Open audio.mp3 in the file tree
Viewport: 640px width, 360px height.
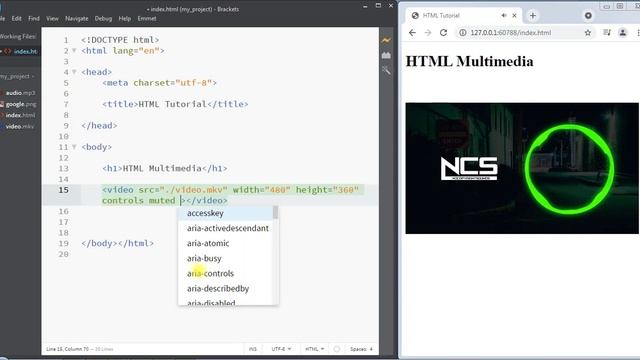[x=20, y=93]
